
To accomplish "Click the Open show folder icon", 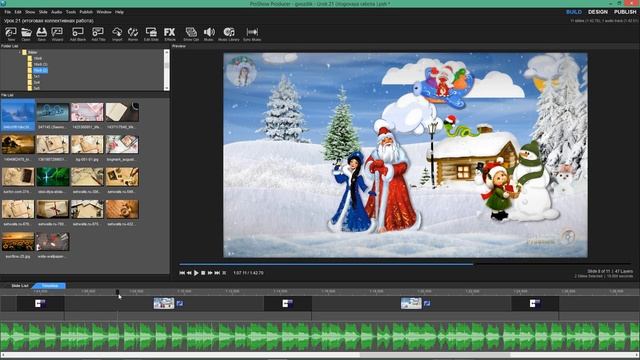I will pyautogui.click(x=26, y=34).
